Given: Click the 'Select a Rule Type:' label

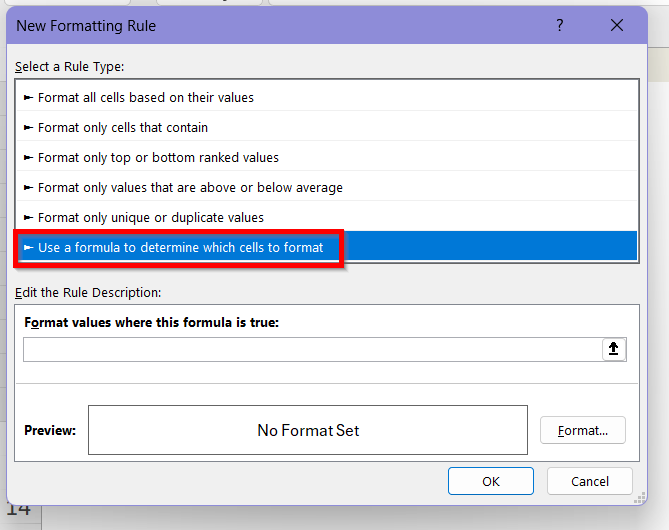Looking at the screenshot, I should click(x=70, y=67).
